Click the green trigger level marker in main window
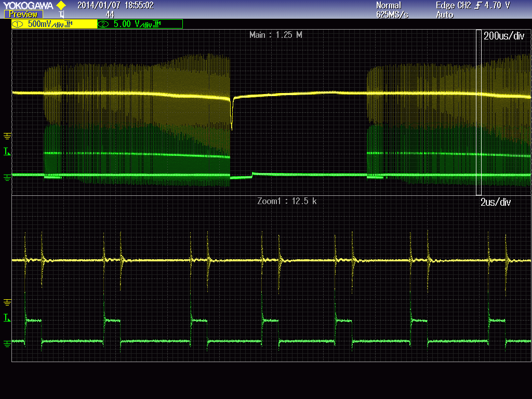 pos(7,152)
